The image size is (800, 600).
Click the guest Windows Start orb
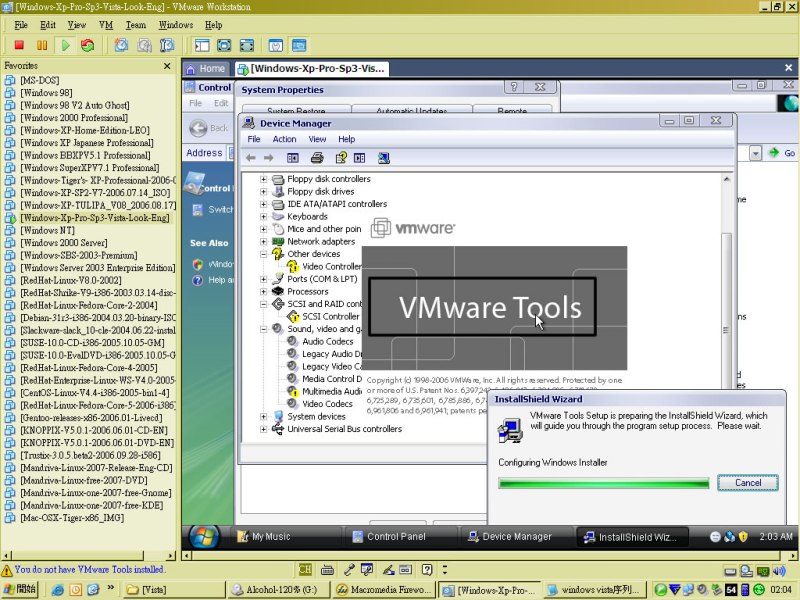coord(205,536)
